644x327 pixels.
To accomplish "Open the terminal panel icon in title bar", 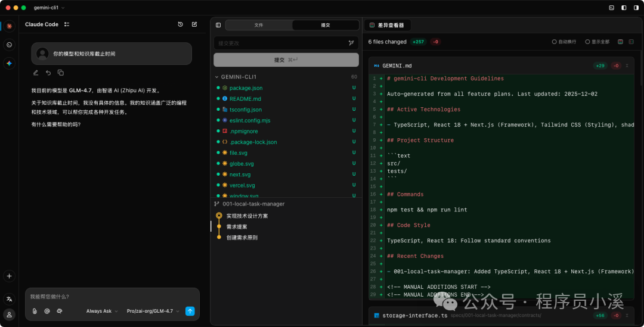I will (612, 8).
